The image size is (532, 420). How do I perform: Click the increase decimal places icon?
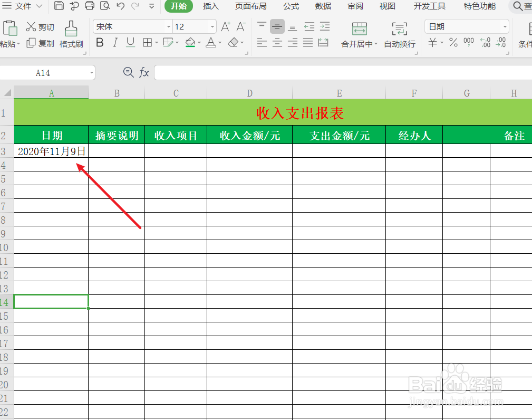click(486, 43)
